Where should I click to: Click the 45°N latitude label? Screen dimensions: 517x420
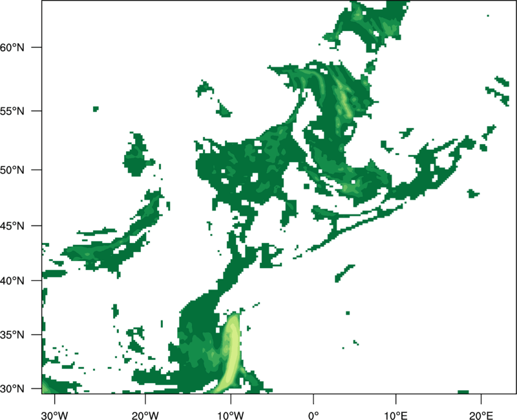pos(12,226)
